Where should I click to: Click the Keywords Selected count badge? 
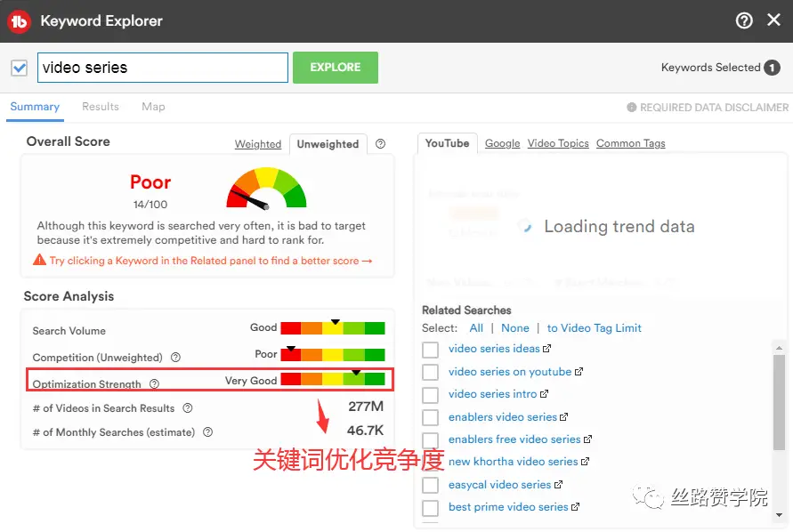(772, 68)
